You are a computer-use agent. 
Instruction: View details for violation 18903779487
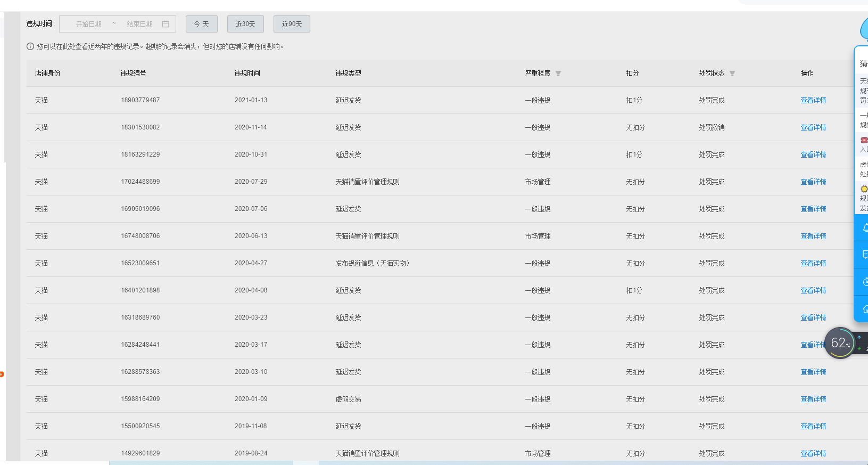(x=813, y=100)
